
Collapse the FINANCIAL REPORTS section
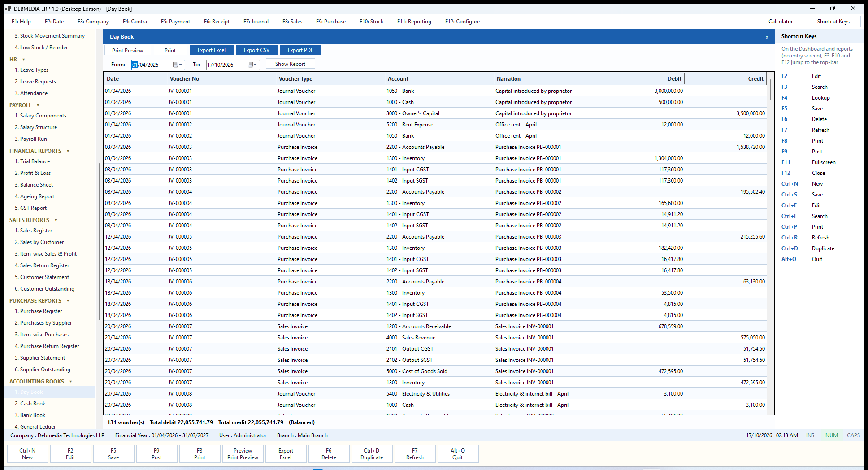pos(68,151)
